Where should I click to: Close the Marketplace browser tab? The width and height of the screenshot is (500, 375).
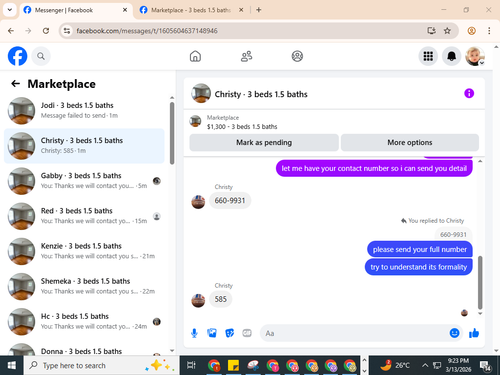click(x=241, y=10)
